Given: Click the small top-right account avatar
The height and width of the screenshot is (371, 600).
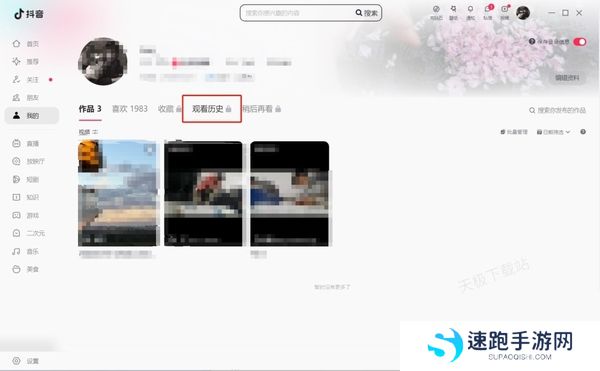Looking at the screenshot, I should [x=523, y=13].
